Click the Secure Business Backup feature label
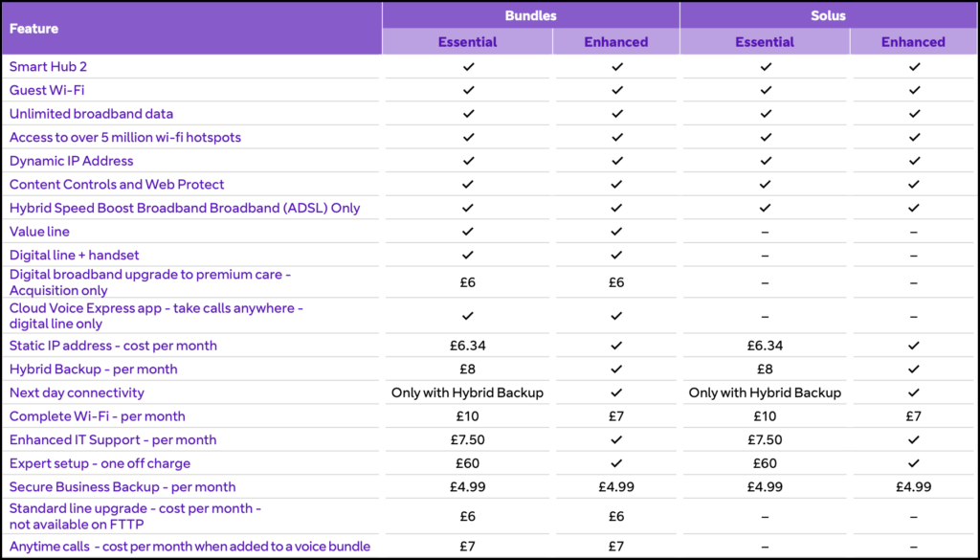This screenshot has height=560, width=980. 122,486
